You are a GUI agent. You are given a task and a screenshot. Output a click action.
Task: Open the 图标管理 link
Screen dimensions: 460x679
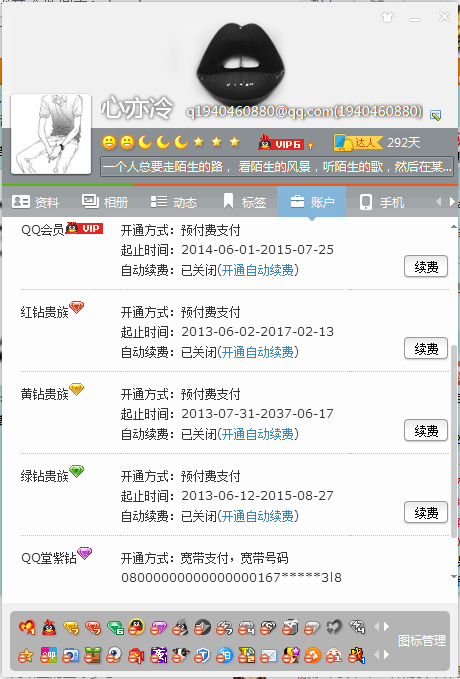[421, 641]
